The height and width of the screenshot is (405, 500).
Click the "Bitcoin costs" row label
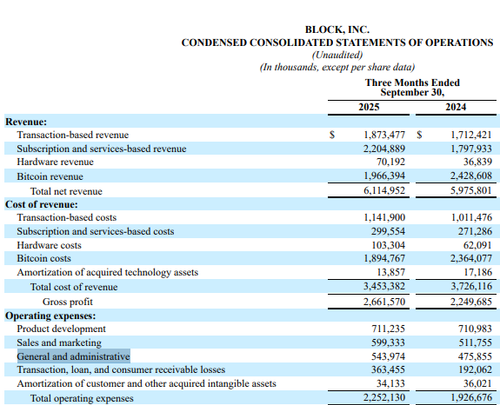click(x=44, y=259)
